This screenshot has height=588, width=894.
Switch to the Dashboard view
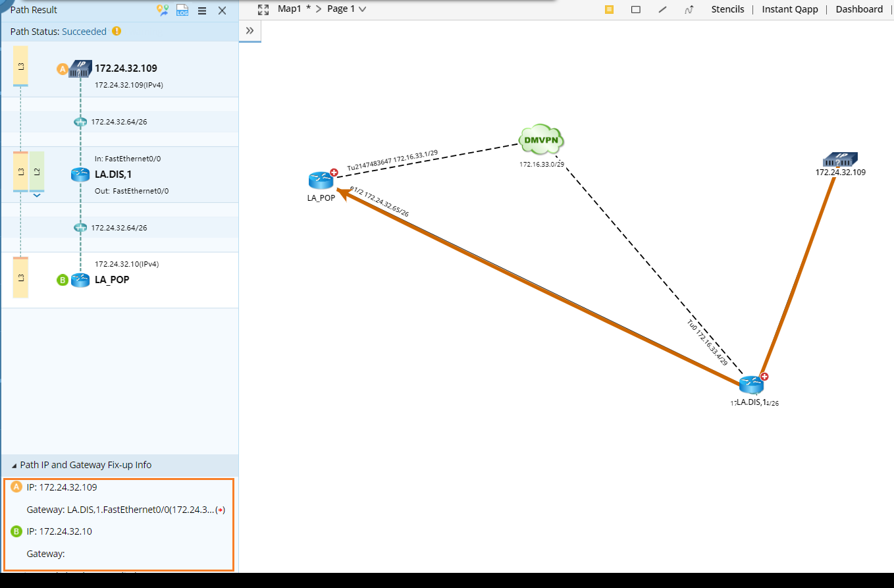click(859, 9)
